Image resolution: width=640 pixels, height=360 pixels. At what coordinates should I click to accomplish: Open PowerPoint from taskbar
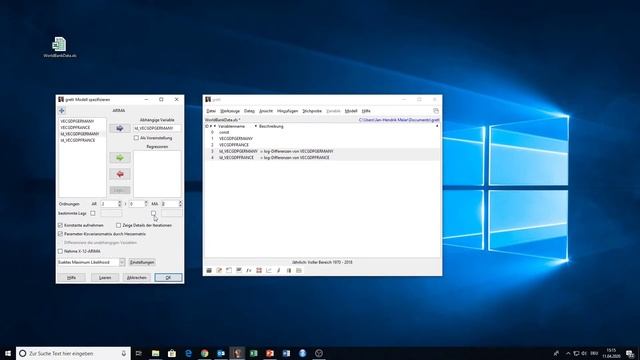click(x=270, y=353)
